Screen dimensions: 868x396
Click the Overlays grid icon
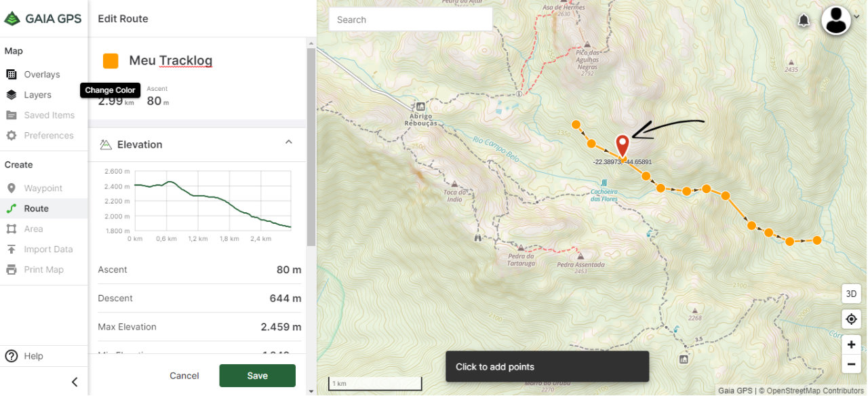click(x=11, y=75)
